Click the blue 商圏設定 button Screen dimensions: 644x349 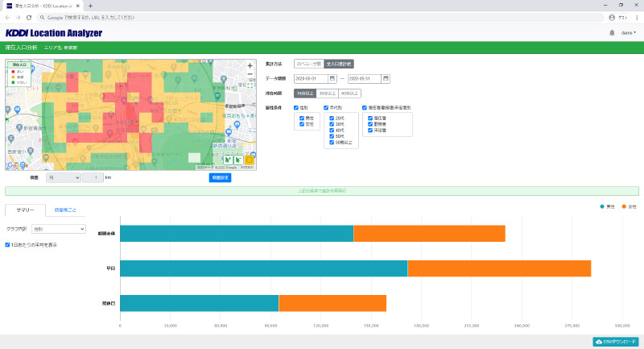(220, 177)
